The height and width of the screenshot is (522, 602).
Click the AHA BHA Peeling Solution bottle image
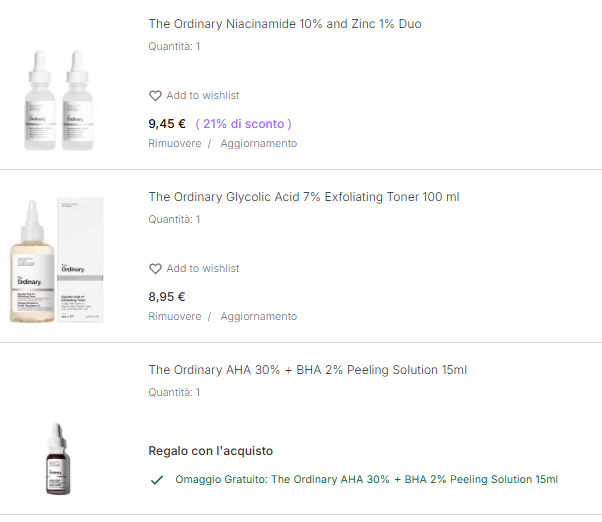tap(58, 459)
